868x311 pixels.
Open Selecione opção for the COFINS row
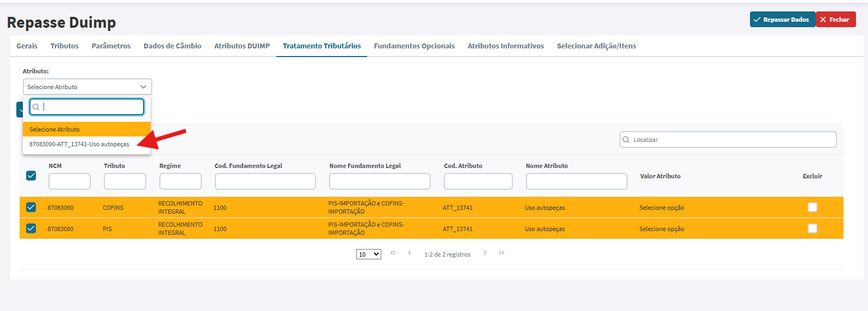pos(662,208)
